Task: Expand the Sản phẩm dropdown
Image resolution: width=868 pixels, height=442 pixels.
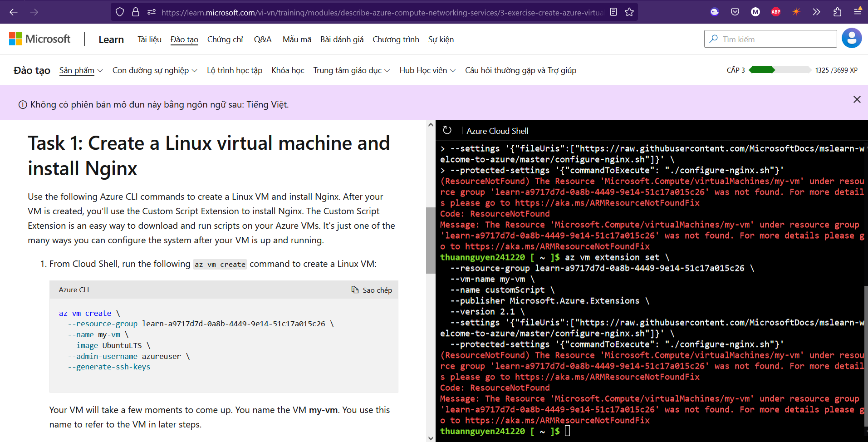Action: click(81, 70)
